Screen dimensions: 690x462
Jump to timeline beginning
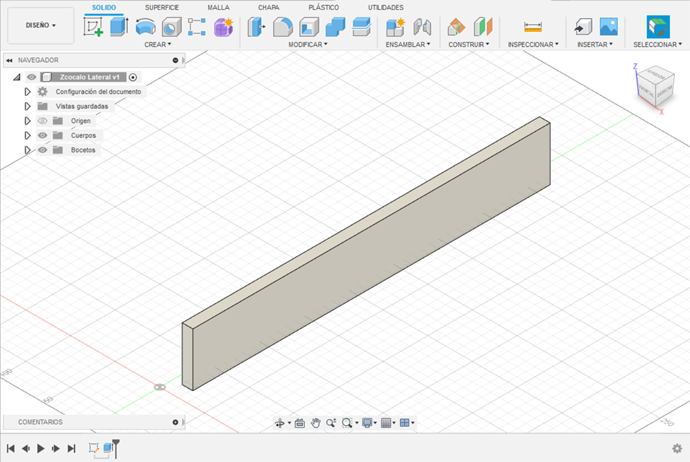tap(11, 448)
